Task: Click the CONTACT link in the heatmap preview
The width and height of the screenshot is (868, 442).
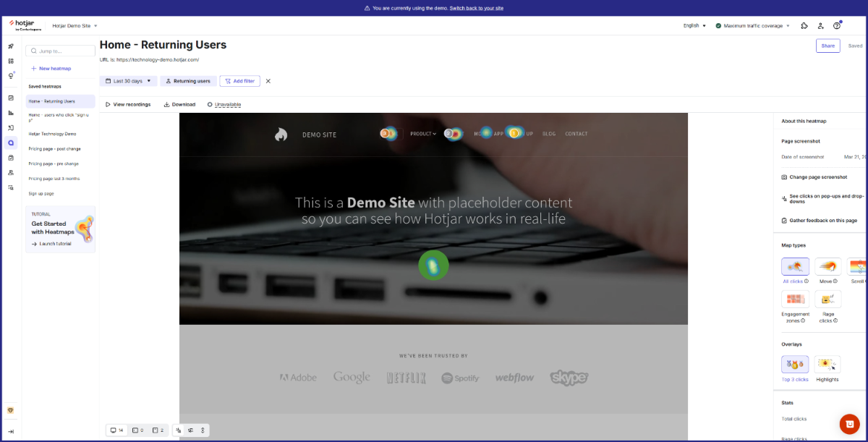Action: [576, 134]
